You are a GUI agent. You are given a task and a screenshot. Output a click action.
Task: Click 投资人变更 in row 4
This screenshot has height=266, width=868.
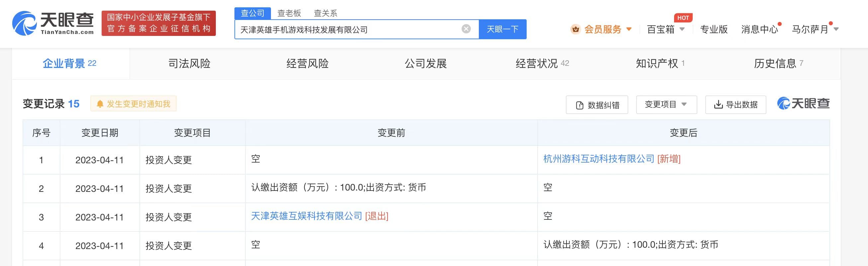tap(168, 246)
